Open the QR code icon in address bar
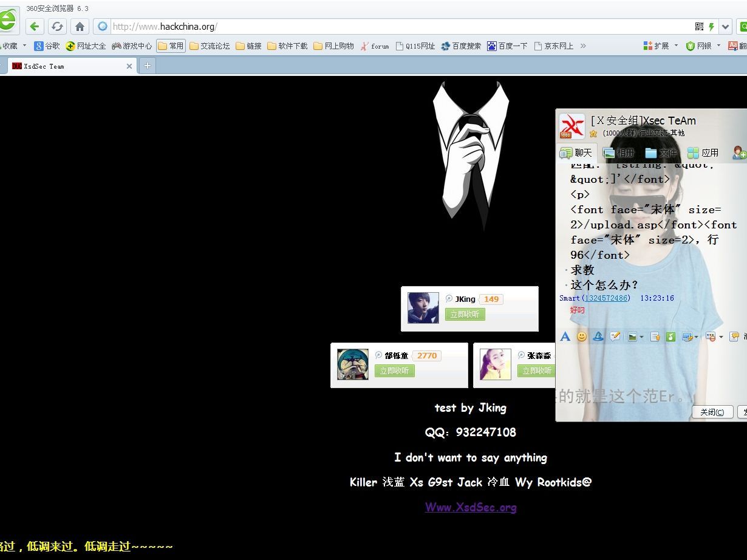The height and width of the screenshot is (560, 747). pos(699,27)
